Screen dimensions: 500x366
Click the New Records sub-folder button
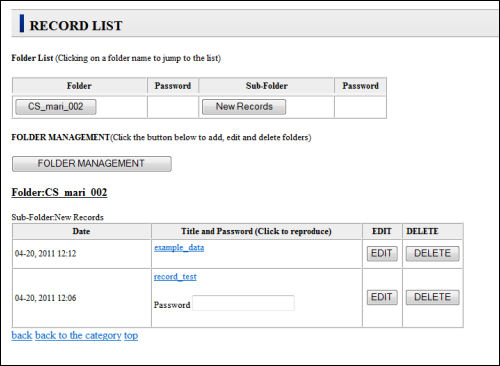coord(244,107)
